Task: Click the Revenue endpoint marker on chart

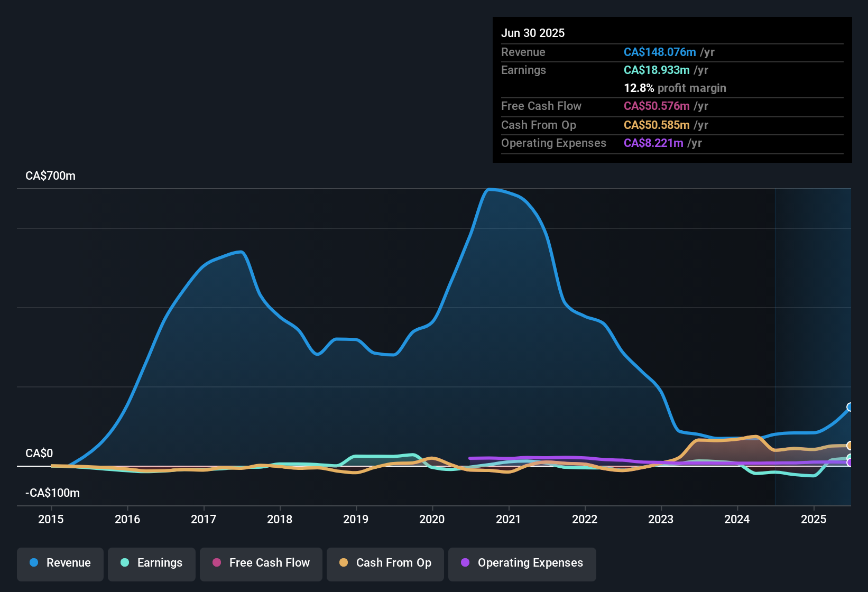Action: 850,407
